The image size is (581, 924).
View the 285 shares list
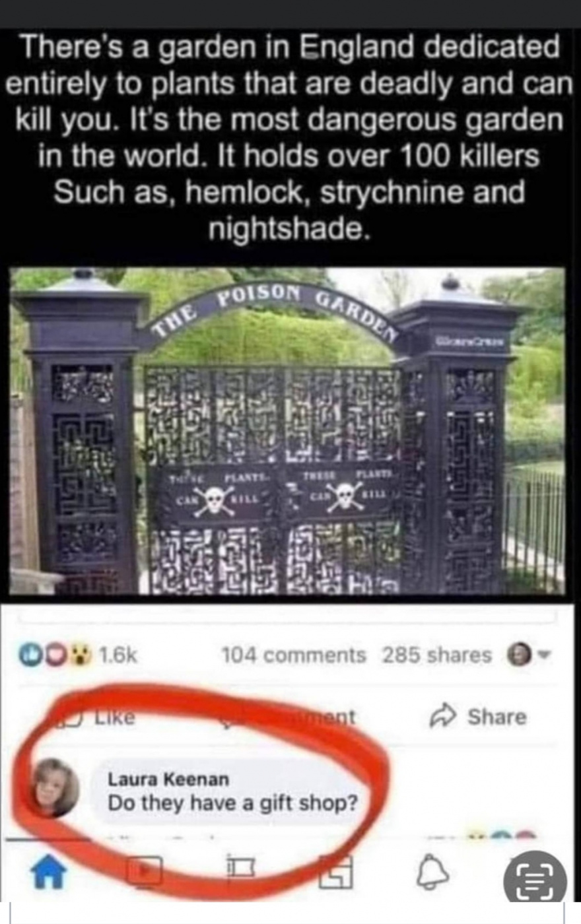point(436,655)
